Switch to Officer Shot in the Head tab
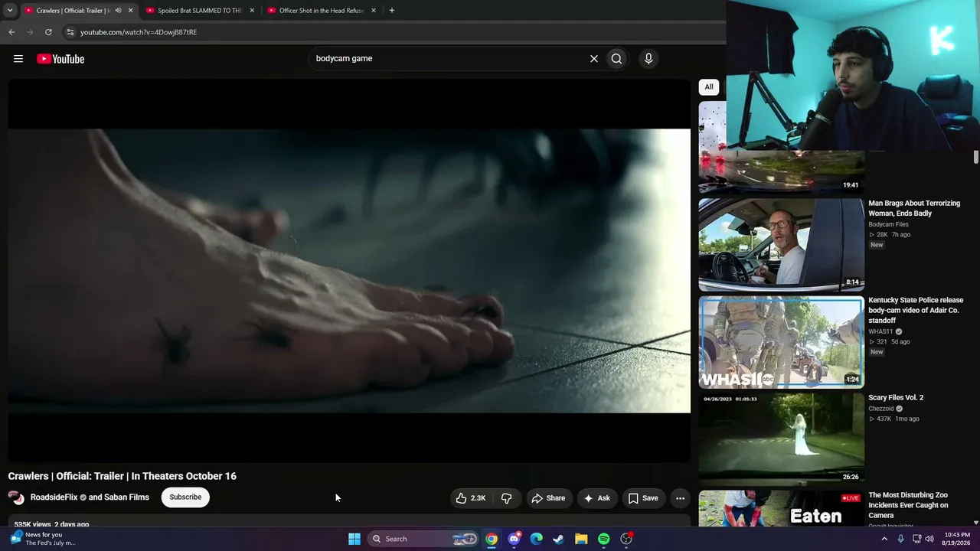Image resolution: width=980 pixels, height=551 pixels. pyautogui.click(x=322, y=11)
